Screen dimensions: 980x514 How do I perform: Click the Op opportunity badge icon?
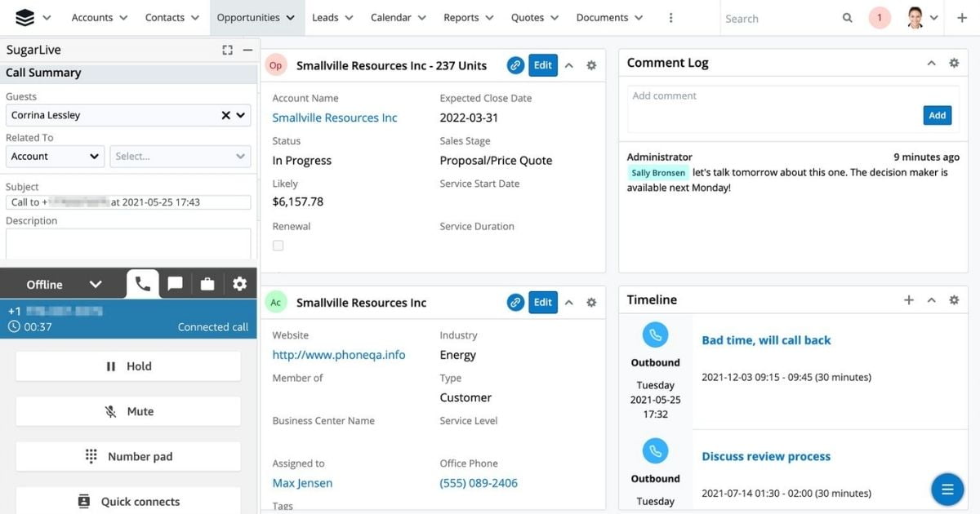pyautogui.click(x=276, y=65)
